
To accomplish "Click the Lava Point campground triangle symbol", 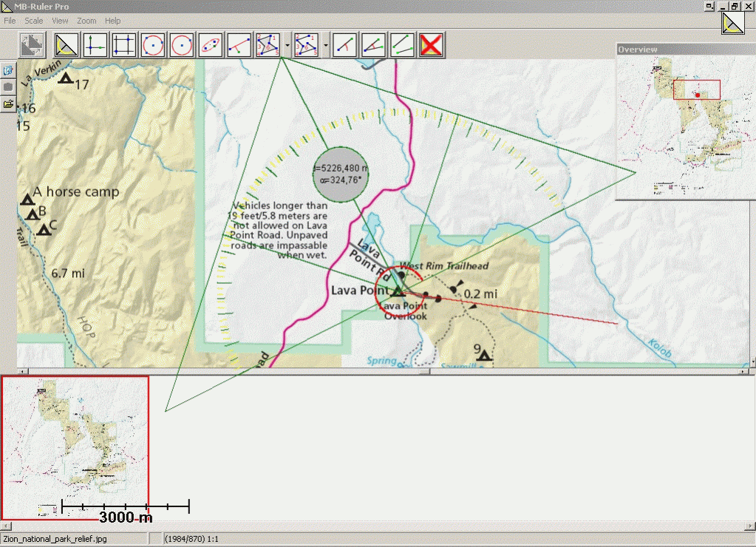I will (x=398, y=291).
